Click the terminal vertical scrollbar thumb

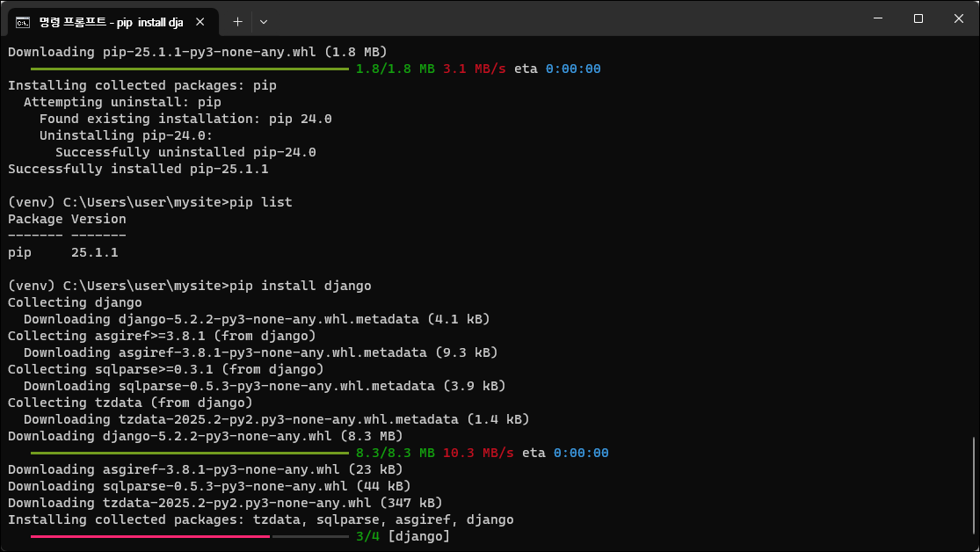coord(974,486)
